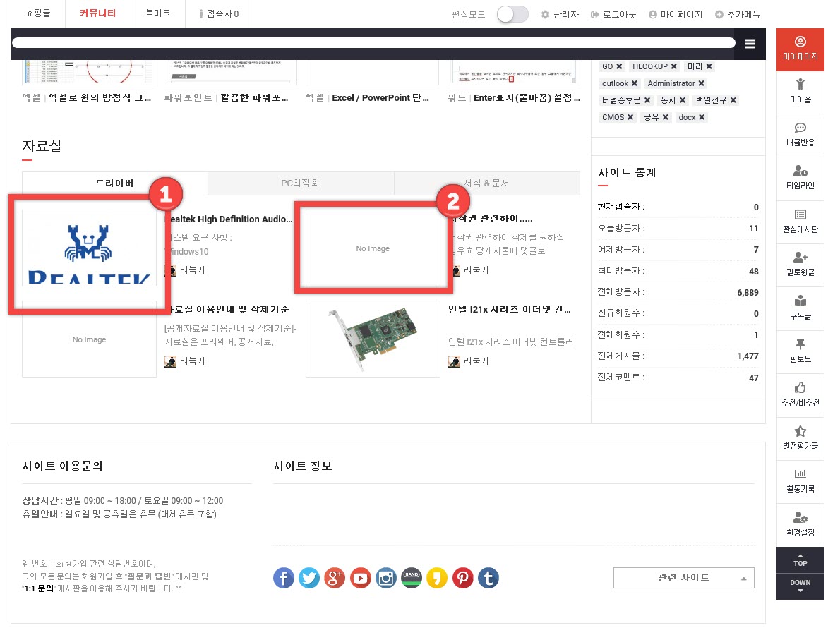Open the hamburger menu icon in the dark bar
The width and height of the screenshot is (840, 628).
pos(750,44)
